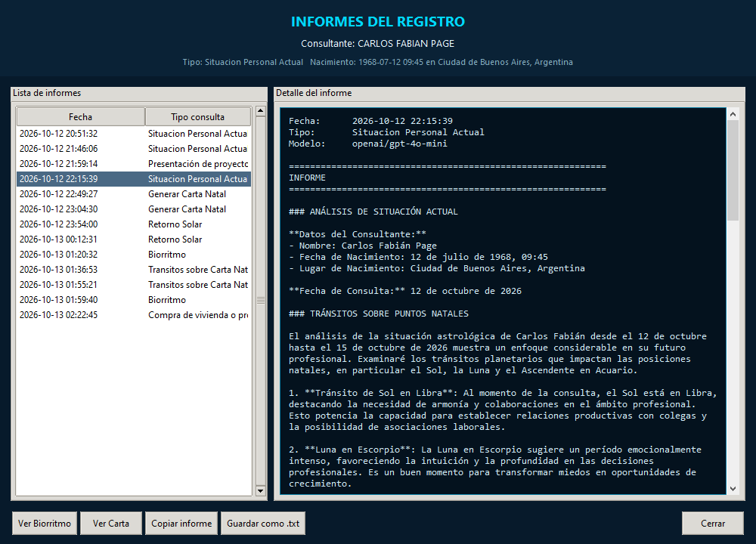Select the Presentación de proyecto report row
The image size is (756, 544).
tap(134, 164)
